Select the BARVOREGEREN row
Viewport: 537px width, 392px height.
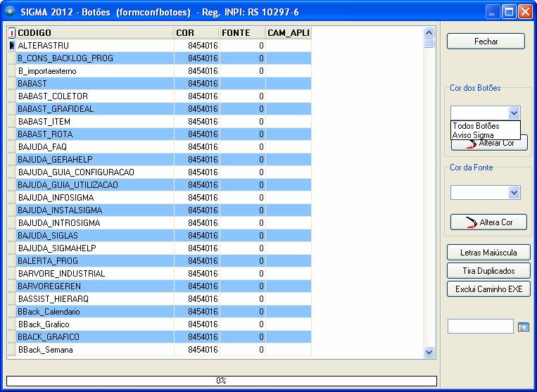click(163, 286)
